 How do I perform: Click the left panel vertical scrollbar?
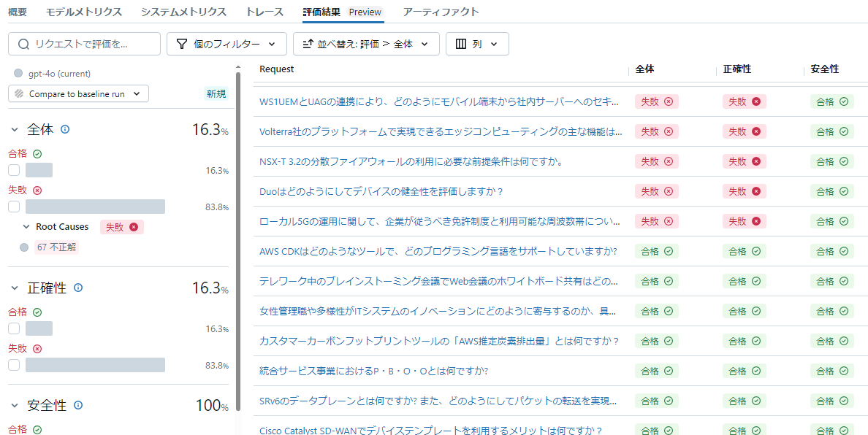pyautogui.click(x=239, y=242)
